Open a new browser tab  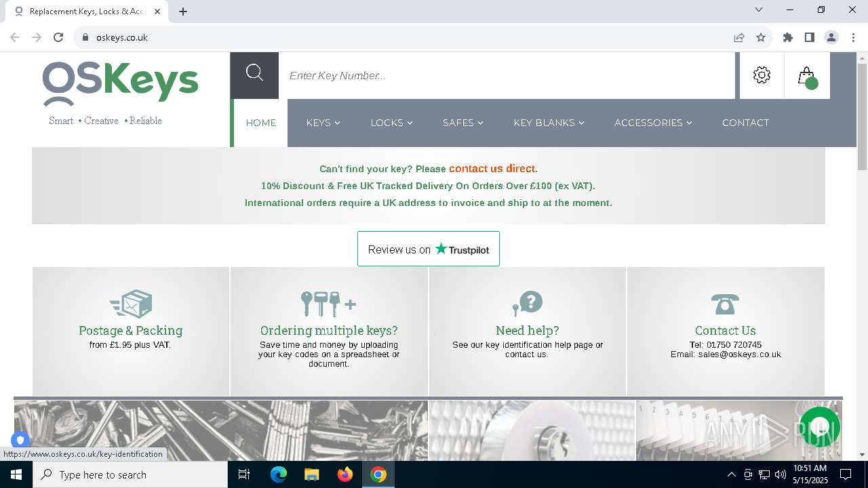(183, 12)
